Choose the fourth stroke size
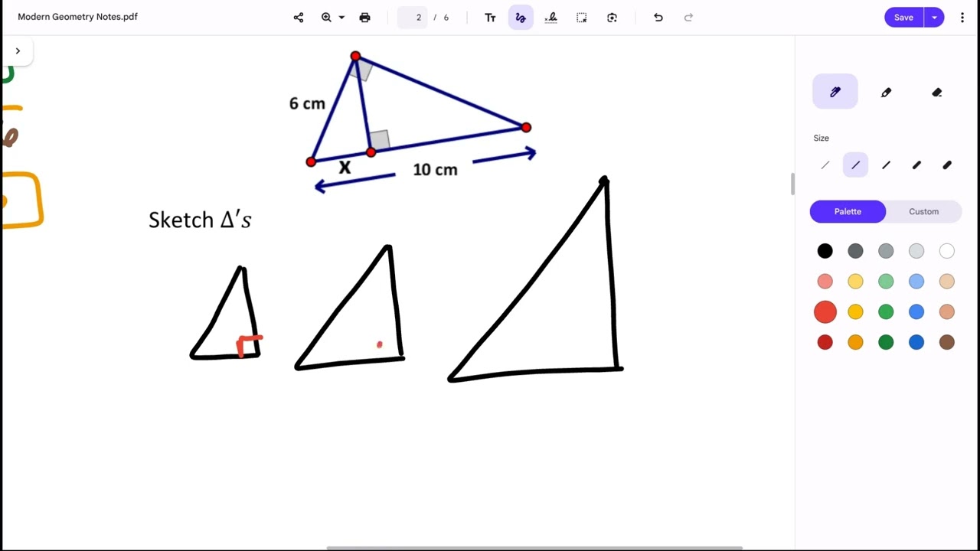 click(916, 165)
